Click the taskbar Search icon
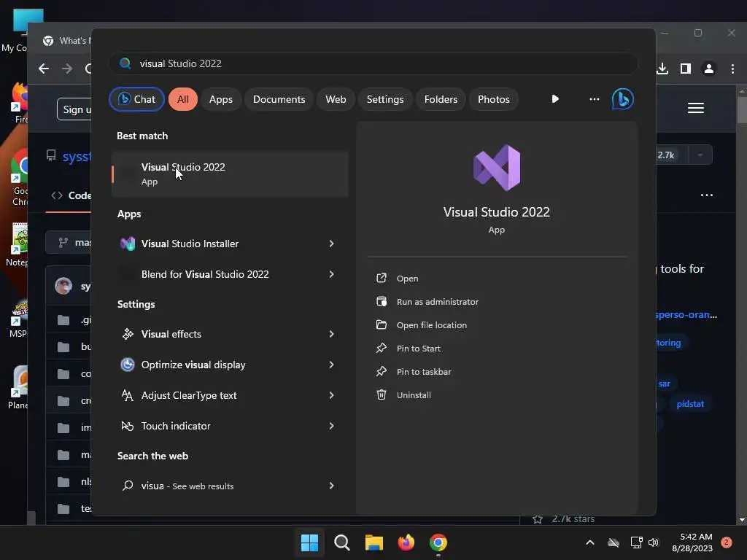 (x=341, y=542)
